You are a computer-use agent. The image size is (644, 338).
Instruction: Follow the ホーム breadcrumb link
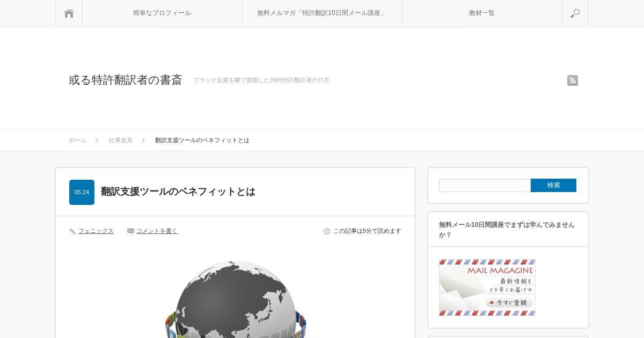coord(77,140)
